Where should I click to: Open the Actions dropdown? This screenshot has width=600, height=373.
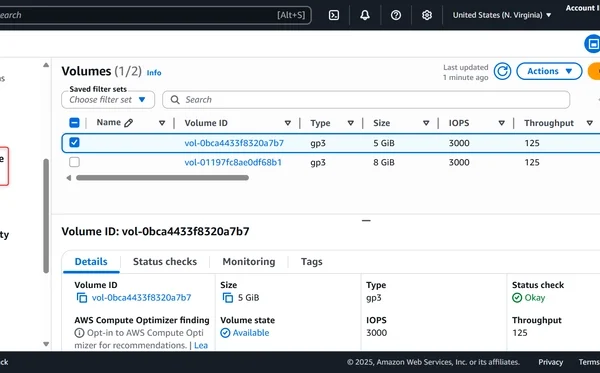click(x=549, y=71)
